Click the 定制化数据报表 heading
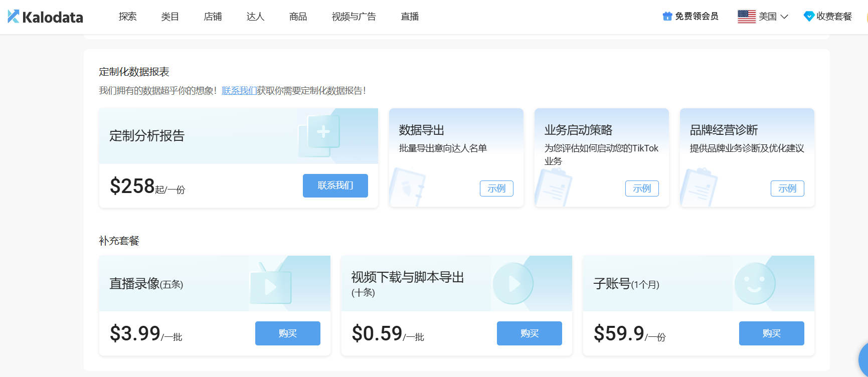 134,72
